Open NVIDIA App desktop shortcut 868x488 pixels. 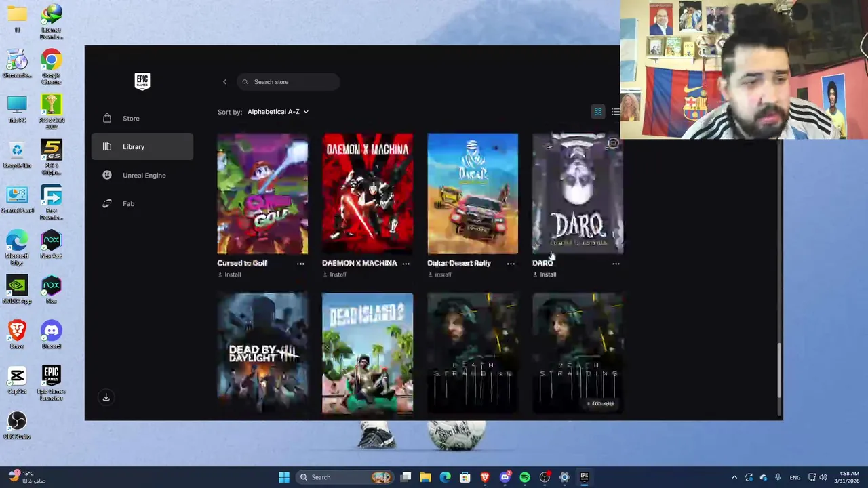(x=17, y=290)
